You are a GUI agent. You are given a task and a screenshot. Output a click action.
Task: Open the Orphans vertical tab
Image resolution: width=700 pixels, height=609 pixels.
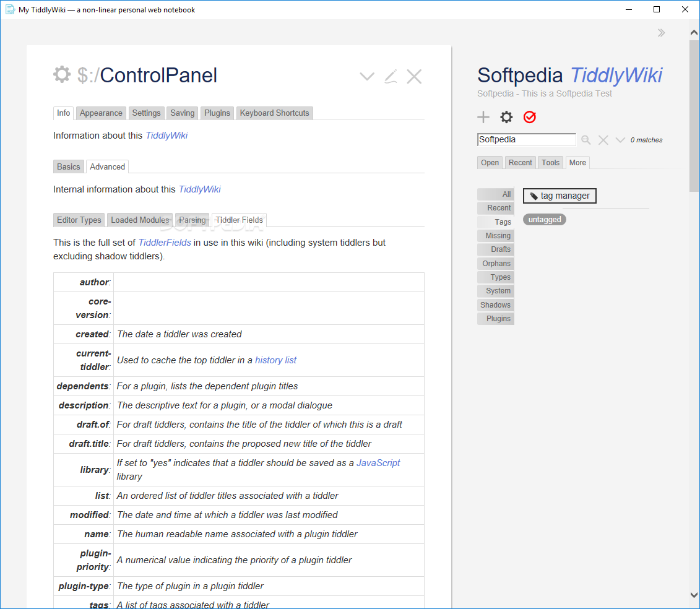[496, 264]
